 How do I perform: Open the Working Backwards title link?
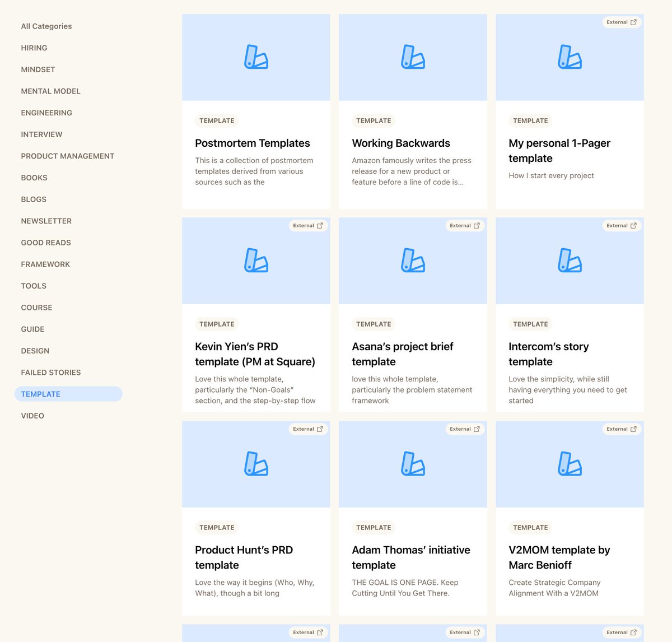401,143
